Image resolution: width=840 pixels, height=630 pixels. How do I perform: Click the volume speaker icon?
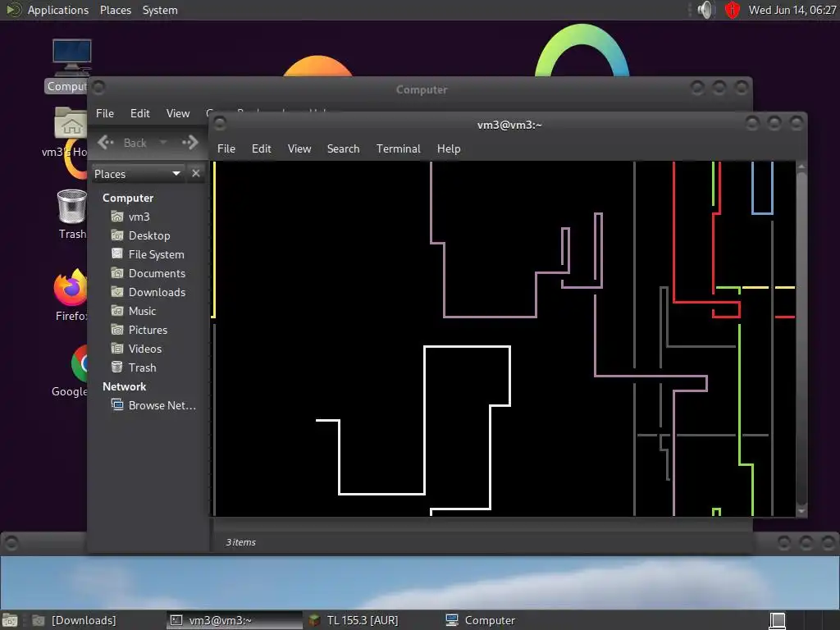pyautogui.click(x=705, y=10)
